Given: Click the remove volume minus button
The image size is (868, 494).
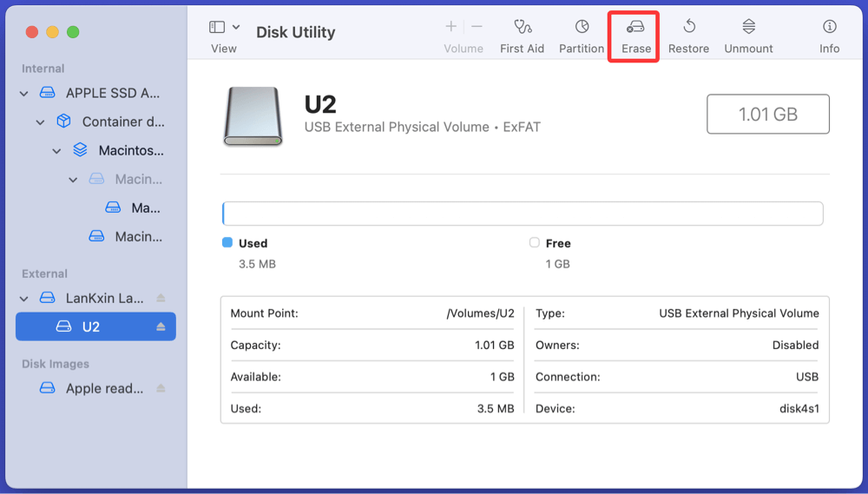Looking at the screenshot, I should pyautogui.click(x=477, y=27).
